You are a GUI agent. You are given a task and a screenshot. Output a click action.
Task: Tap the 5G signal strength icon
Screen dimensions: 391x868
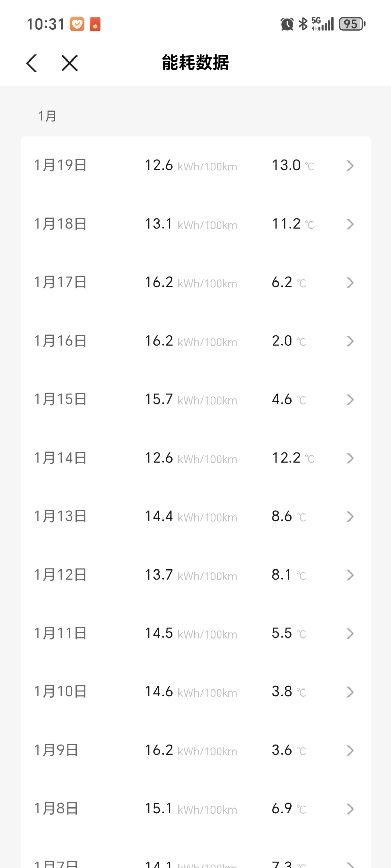[x=323, y=24]
